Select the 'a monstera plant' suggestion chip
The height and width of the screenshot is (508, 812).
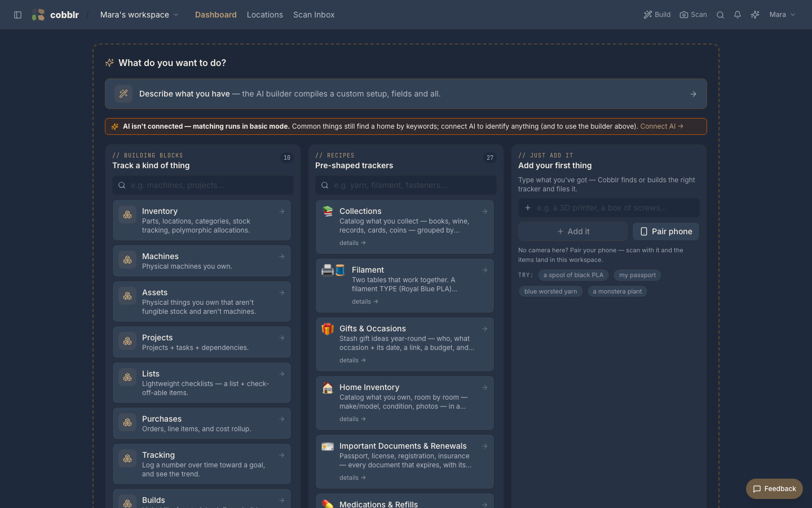[x=617, y=291]
